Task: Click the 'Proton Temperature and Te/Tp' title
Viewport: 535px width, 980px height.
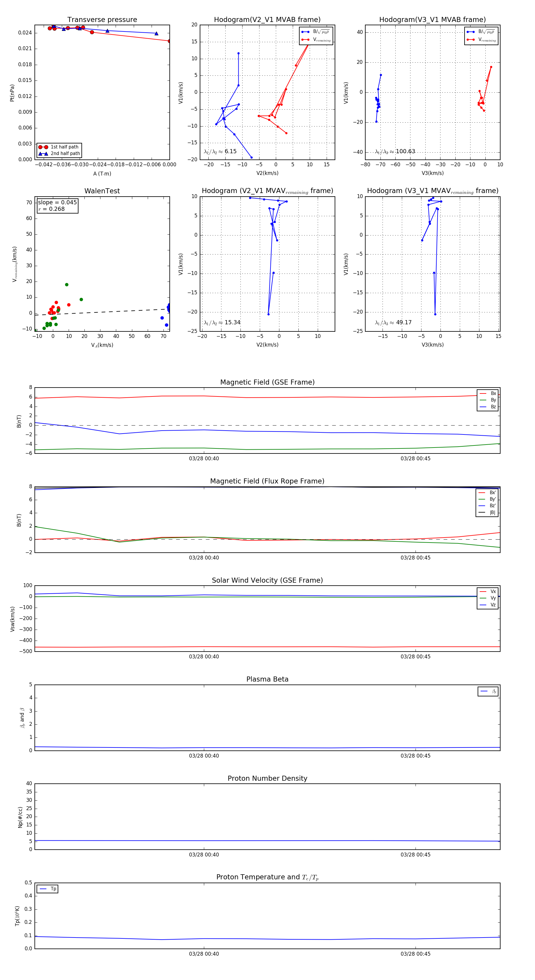Action: click(267, 877)
